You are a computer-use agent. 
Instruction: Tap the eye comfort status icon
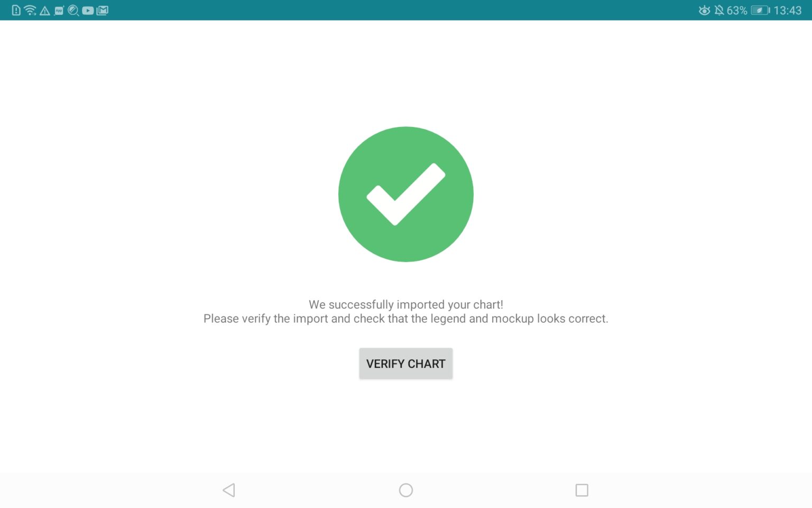[x=704, y=11]
